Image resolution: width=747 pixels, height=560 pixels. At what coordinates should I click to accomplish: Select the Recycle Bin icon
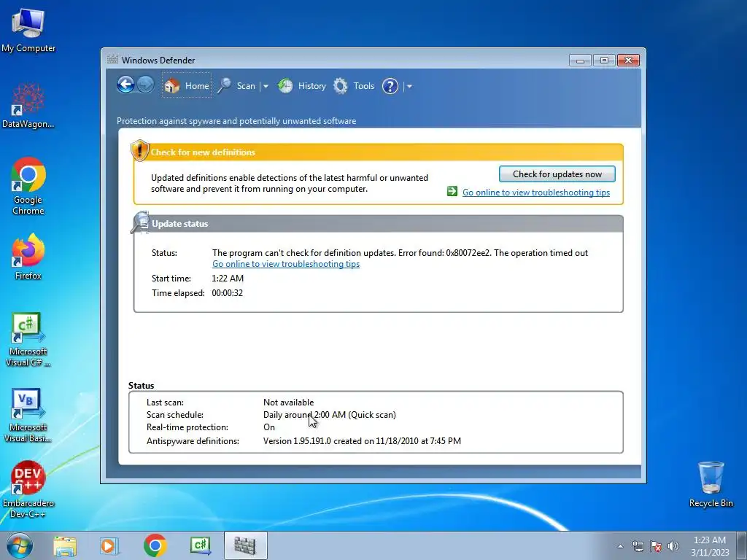coord(711,484)
